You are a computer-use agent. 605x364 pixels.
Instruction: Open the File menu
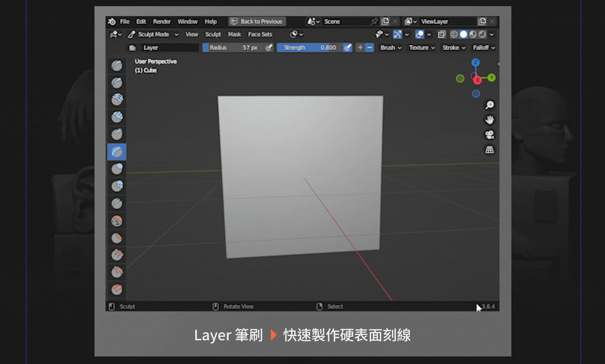(125, 22)
